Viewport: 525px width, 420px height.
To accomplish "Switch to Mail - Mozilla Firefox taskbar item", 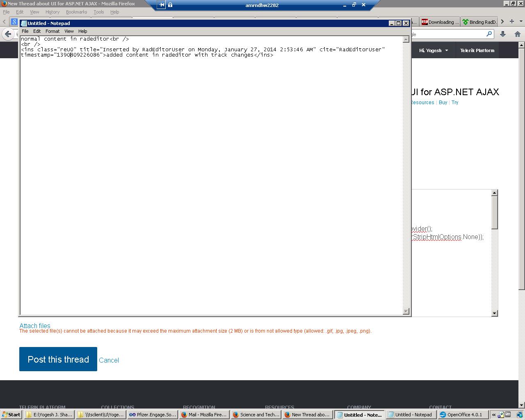I will click(x=204, y=415).
